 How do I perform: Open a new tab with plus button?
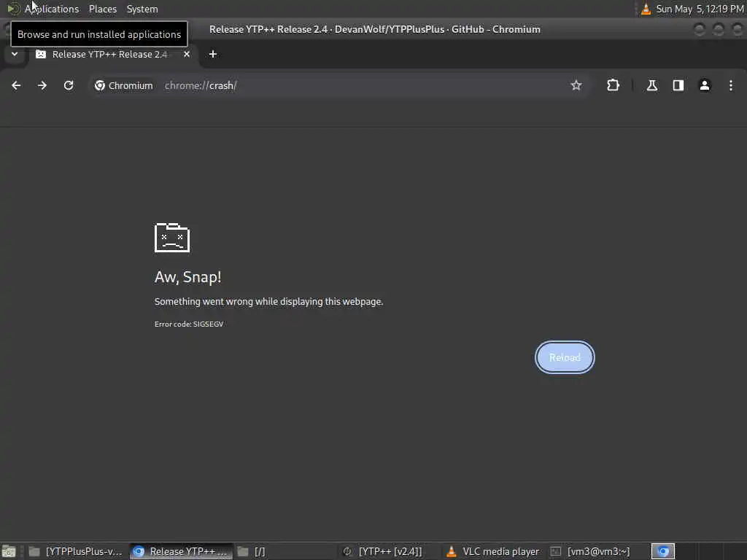tap(213, 54)
